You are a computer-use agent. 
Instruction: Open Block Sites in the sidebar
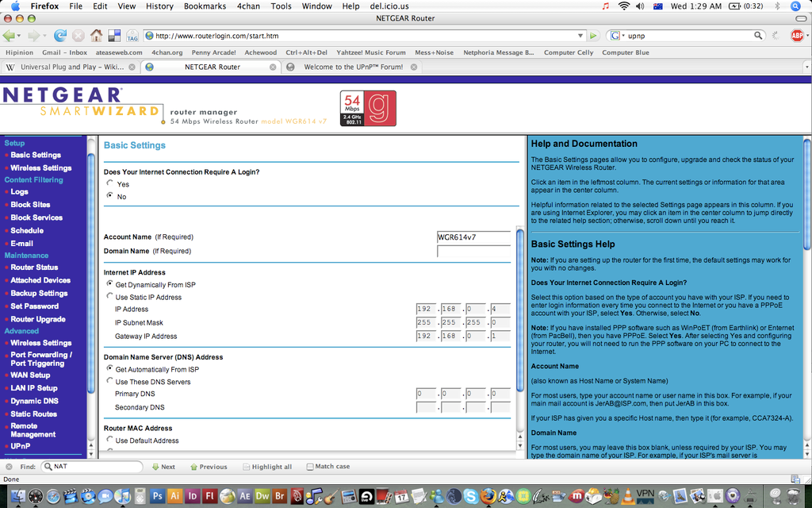tap(31, 205)
